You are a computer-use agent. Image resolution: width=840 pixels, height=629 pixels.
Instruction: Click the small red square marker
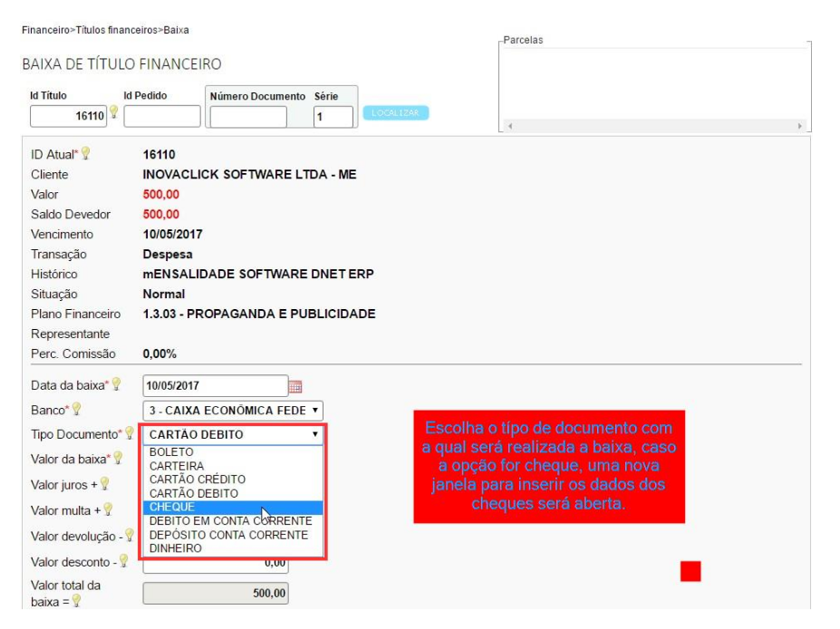coord(690,571)
